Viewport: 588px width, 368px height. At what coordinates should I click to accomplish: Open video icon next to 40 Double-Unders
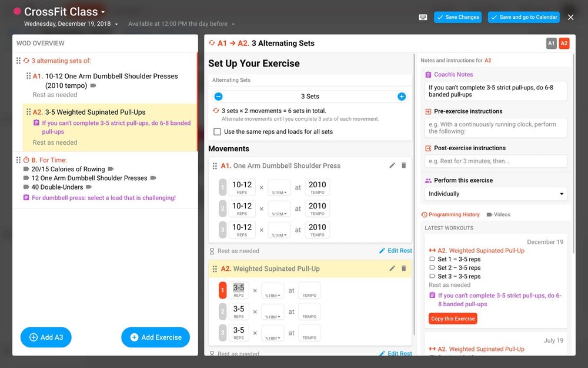tap(89, 187)
